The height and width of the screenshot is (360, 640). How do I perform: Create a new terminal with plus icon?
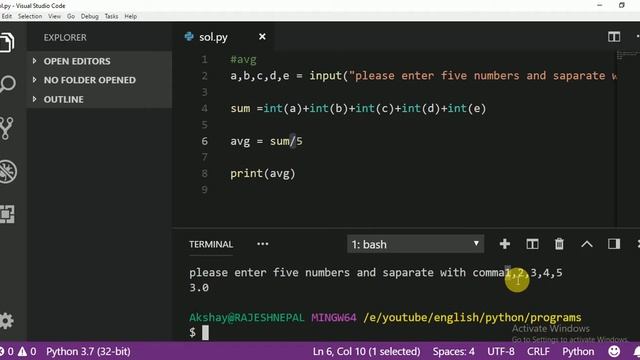click(505, 244)
